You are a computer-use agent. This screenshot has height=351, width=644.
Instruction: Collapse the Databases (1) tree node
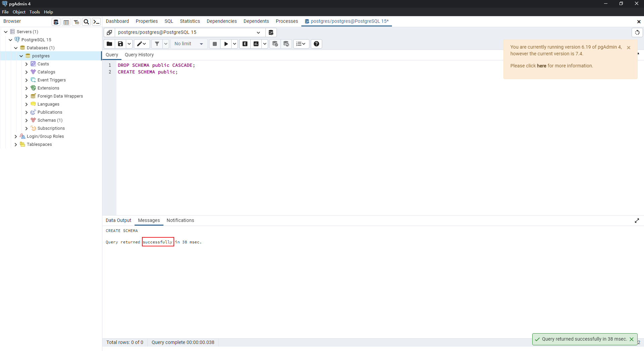[16, 48]
